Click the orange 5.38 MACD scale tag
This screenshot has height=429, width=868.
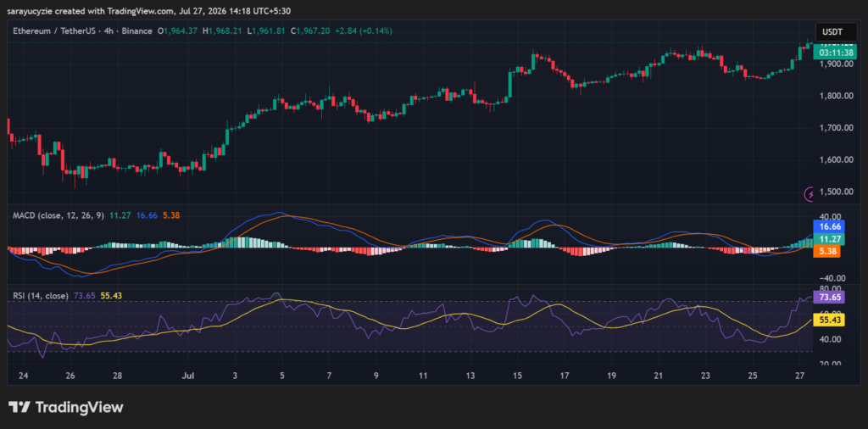(x=828, y=251)
